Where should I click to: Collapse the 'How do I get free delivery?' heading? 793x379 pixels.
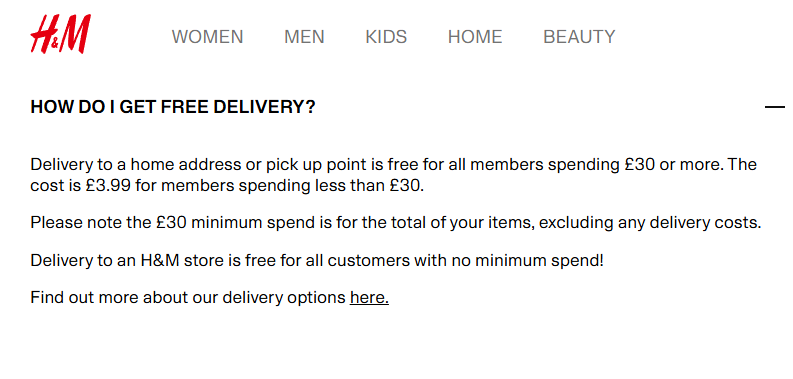[x=173, y=107]
